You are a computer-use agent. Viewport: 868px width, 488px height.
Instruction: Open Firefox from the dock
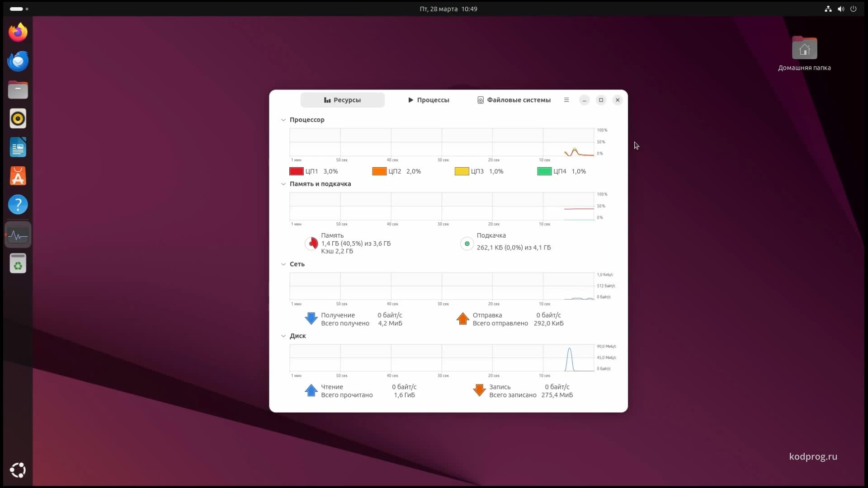[18, 32]
